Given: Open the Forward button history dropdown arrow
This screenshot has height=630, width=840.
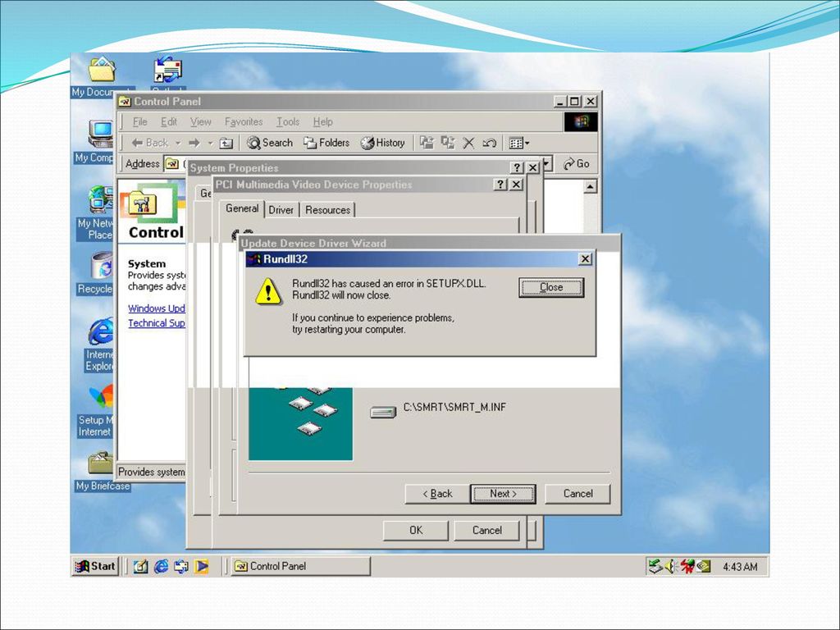Looking at the screenshot, I should 210,143.
